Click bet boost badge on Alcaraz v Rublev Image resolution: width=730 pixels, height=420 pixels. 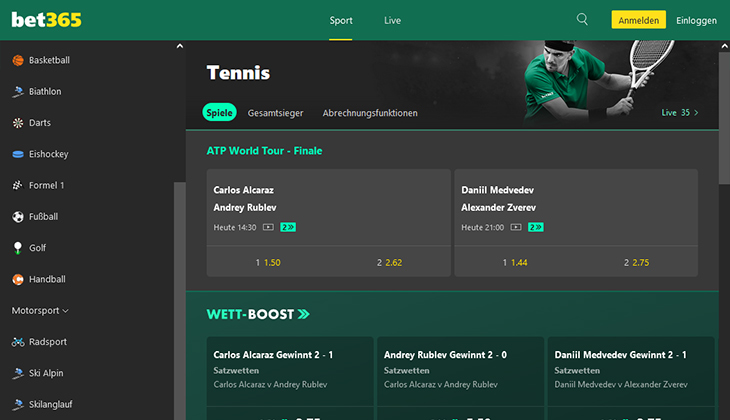pyautogui.click(x=288, y=227)
